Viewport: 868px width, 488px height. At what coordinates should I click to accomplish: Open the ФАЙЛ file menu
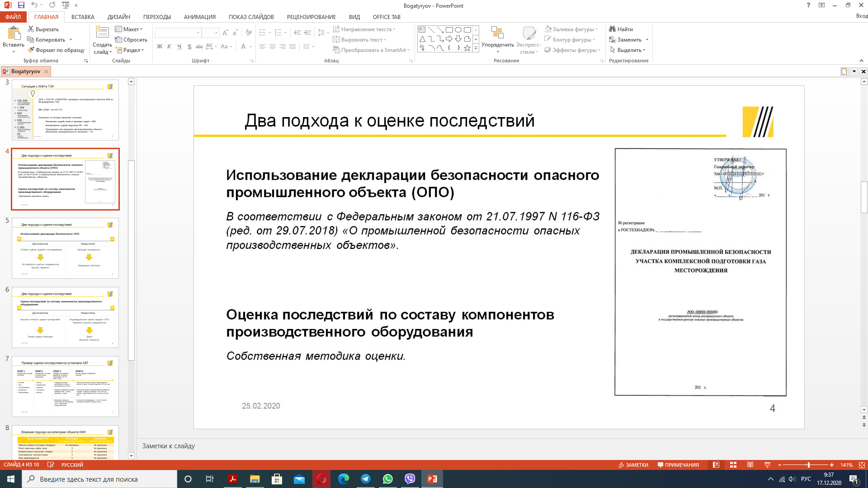13,17
